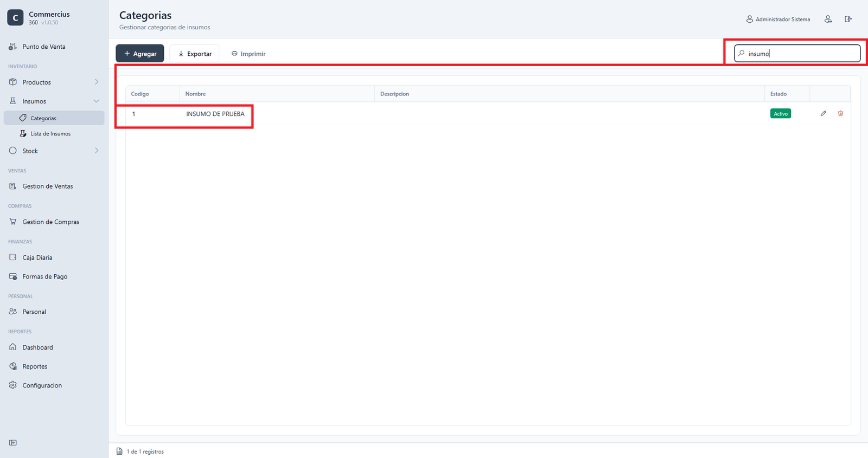868x458 pixels.
Task: Collapse the Insumos submenu chevron
Action: click(97, 101)
